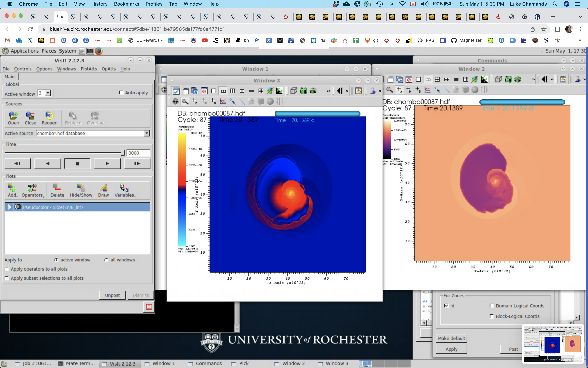Select all windows radio button
Screen dimensions: 588x368
[x=106, y=260]
